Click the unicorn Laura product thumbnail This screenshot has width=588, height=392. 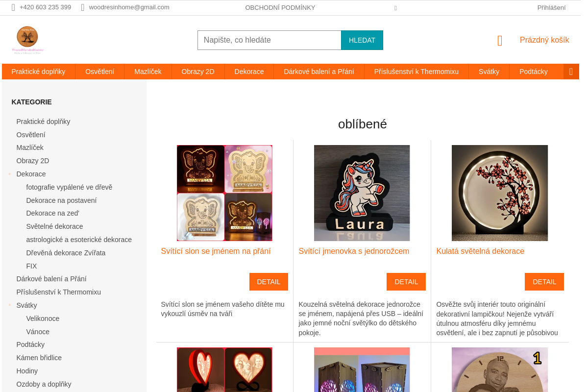pyautogui.click(x=362, y=193)
